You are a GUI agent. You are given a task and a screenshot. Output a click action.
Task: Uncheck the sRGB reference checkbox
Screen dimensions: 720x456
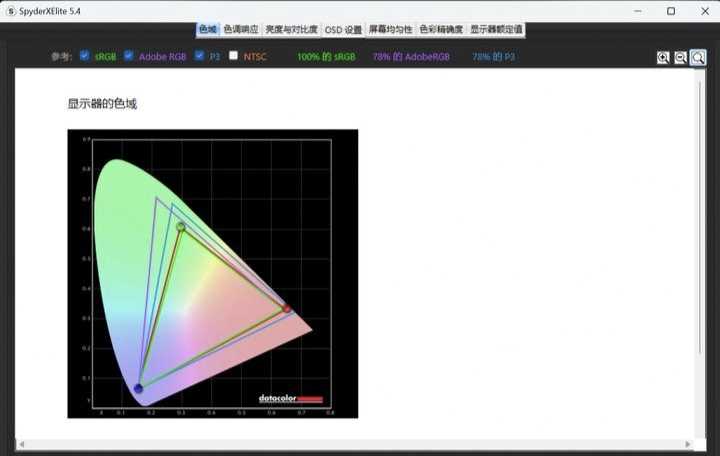tap(84, 56)
